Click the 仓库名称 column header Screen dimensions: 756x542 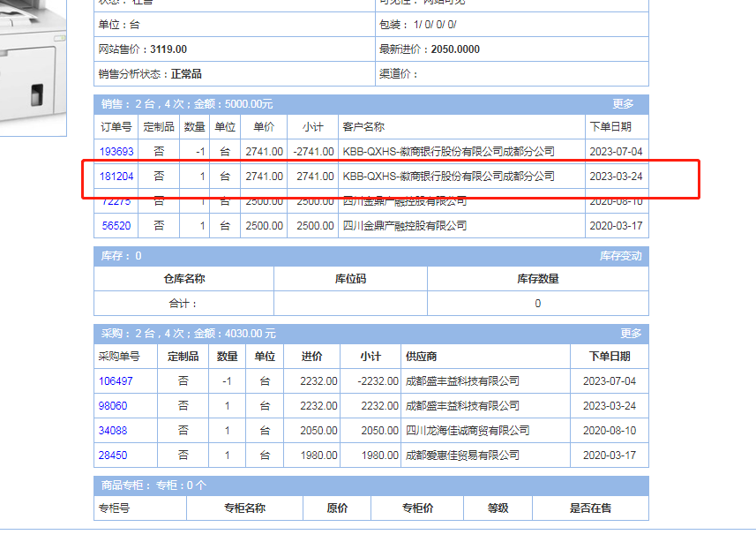point(184,279)
